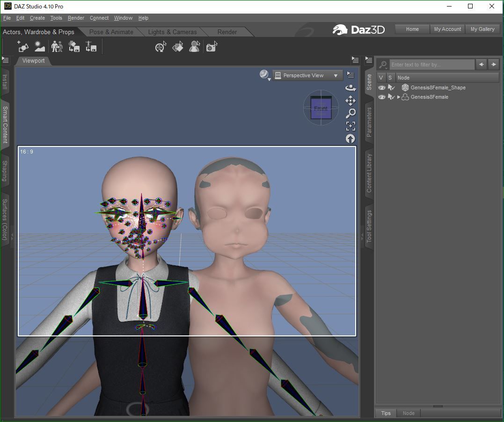This screenshot has width=504, height=422.
Task: Click the environment/landscape toolbar icon
Action: 39,47
